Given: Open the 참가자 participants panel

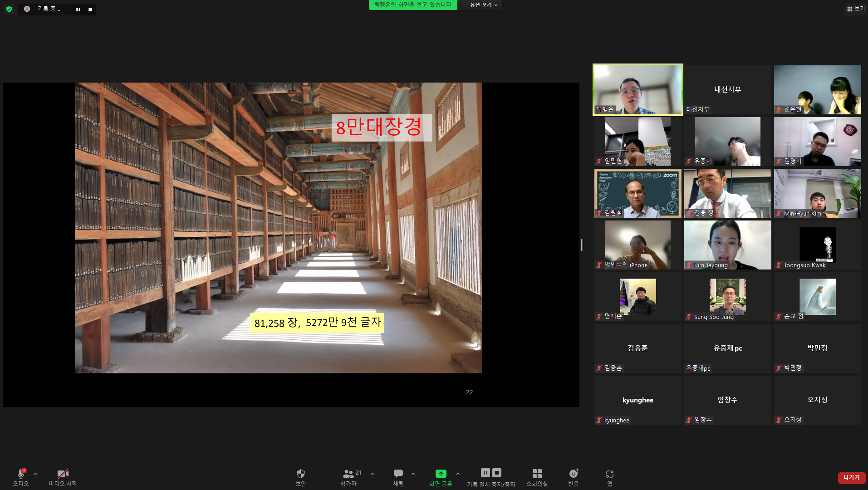Looking at the screenshot, I should (349, 477).
